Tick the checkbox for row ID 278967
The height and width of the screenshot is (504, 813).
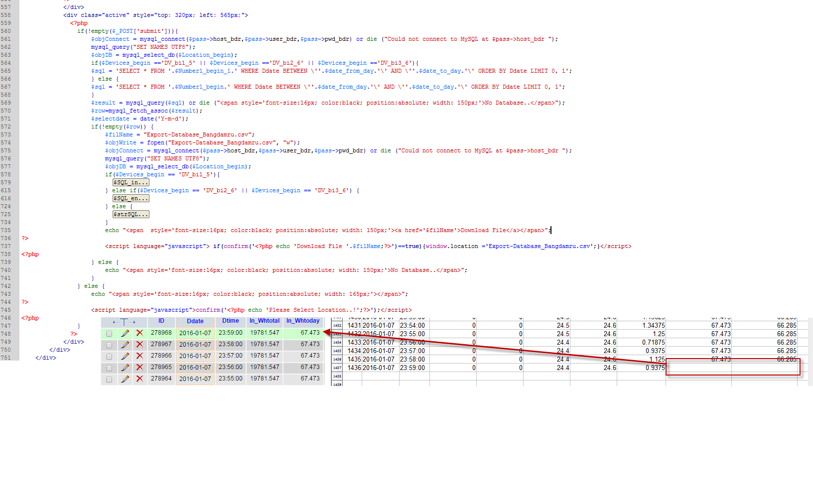click(x=109, y=345)
